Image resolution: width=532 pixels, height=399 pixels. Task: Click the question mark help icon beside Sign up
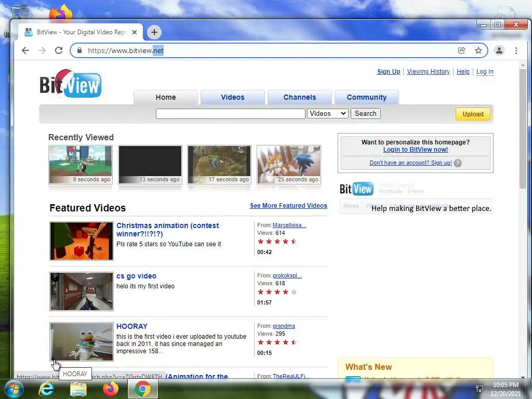458,163
